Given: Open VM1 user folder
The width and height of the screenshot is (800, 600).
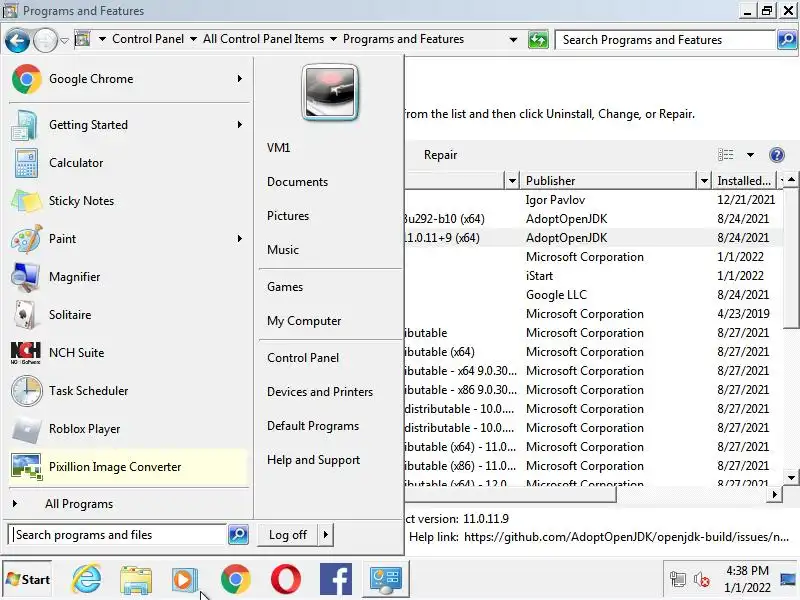Looking at the screenshot, I should (279, 148).
